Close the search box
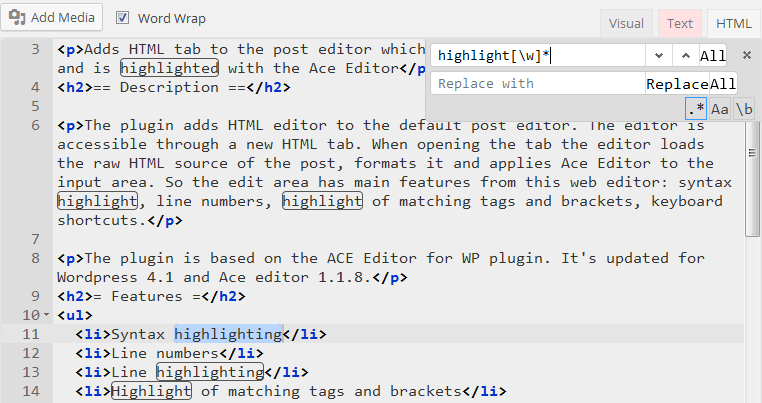The image size is (762, 403). (x=746, y=55)
